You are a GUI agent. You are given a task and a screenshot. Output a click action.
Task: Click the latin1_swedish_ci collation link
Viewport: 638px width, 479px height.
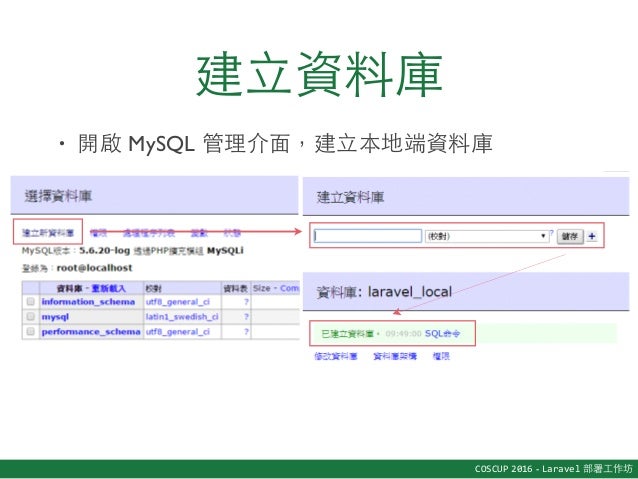(182, 317)
